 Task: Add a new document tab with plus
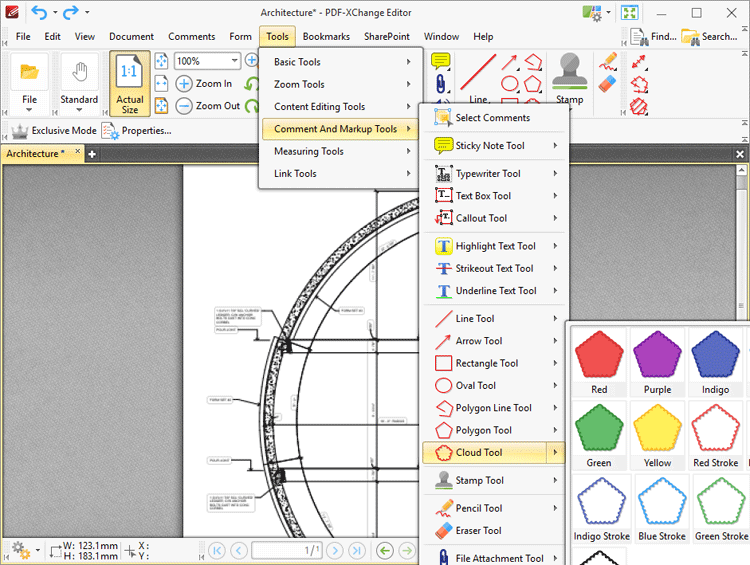click(92, 154)
